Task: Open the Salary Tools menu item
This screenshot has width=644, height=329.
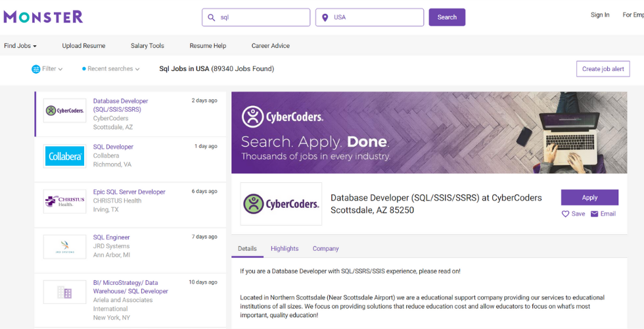Action: [147, 45]
